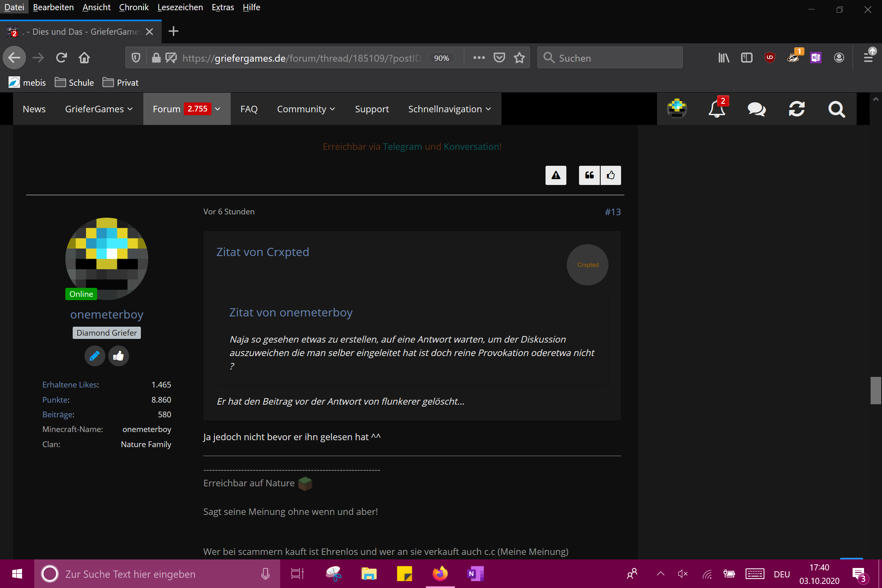This screenshot has width=882, height=588.
Task: Expand the GrieferGames dropdown menu
Action: coord(99,109)
